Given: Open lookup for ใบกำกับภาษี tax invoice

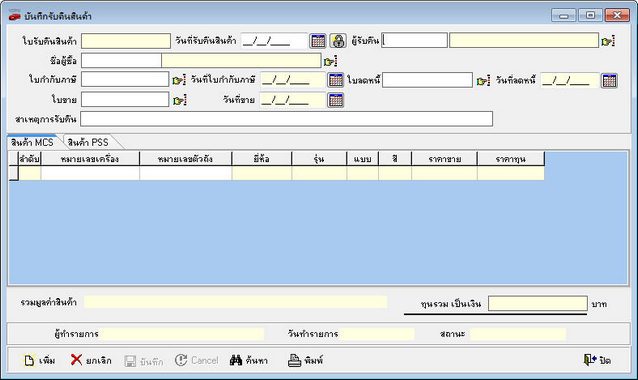Looking at the screenshot, I should click(179, 80).
